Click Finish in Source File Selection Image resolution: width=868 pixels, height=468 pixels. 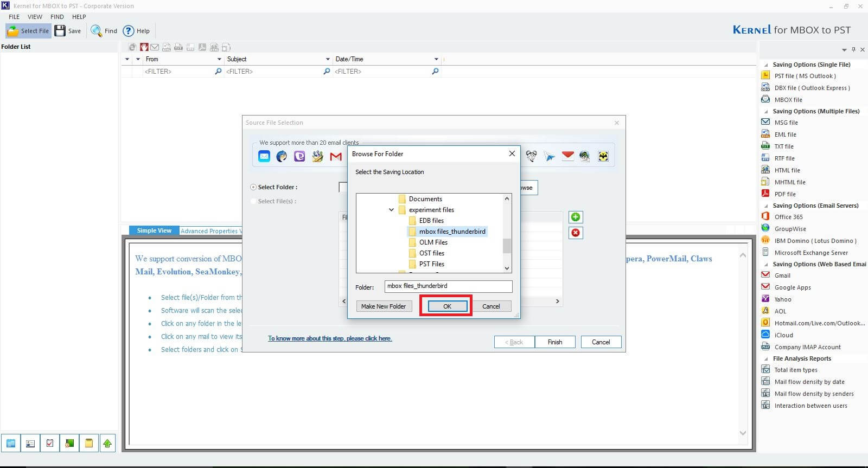(x=555, y=342)
